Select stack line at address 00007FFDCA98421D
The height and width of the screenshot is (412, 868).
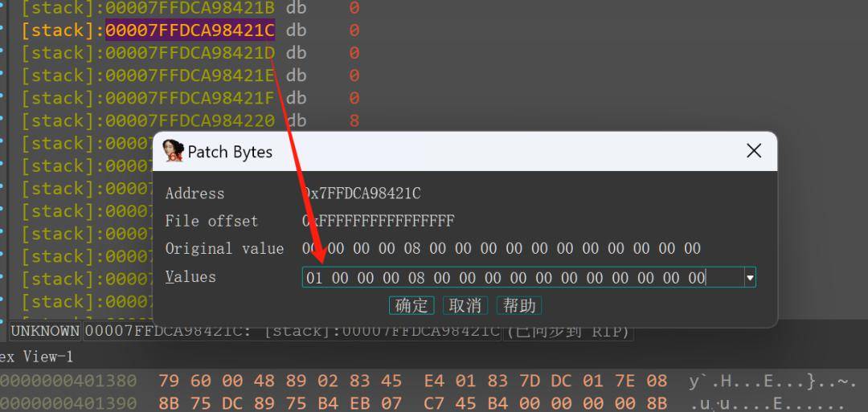pos(190,53)
